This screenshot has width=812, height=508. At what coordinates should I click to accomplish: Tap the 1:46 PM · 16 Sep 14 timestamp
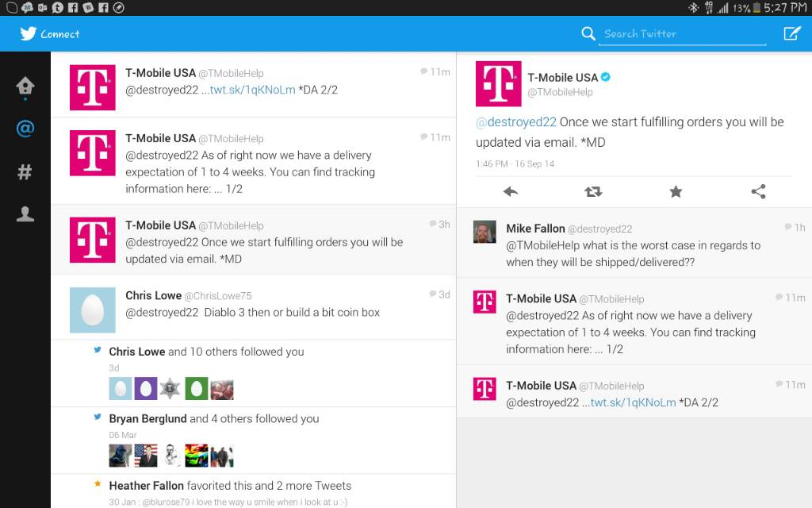[515, 164]
